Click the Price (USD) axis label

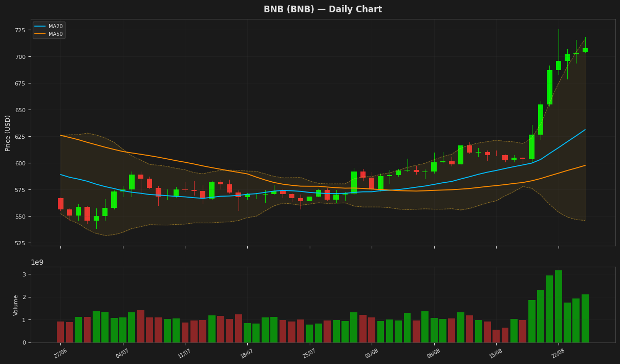[8, 133]
